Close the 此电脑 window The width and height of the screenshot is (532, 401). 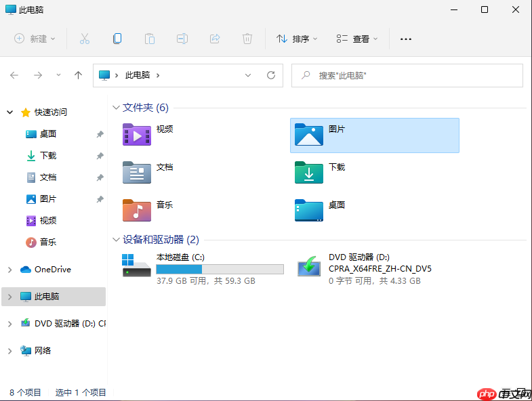[x=516, y=10]
